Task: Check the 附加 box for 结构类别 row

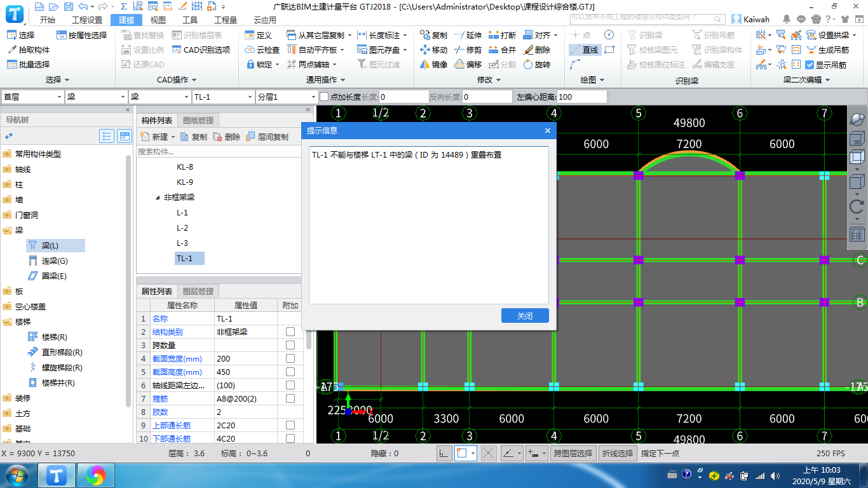Action: [x=290, y=332]
